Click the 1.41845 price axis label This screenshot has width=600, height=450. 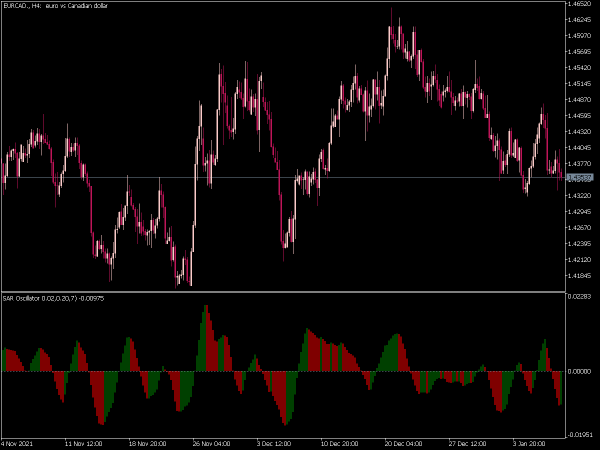580,276
